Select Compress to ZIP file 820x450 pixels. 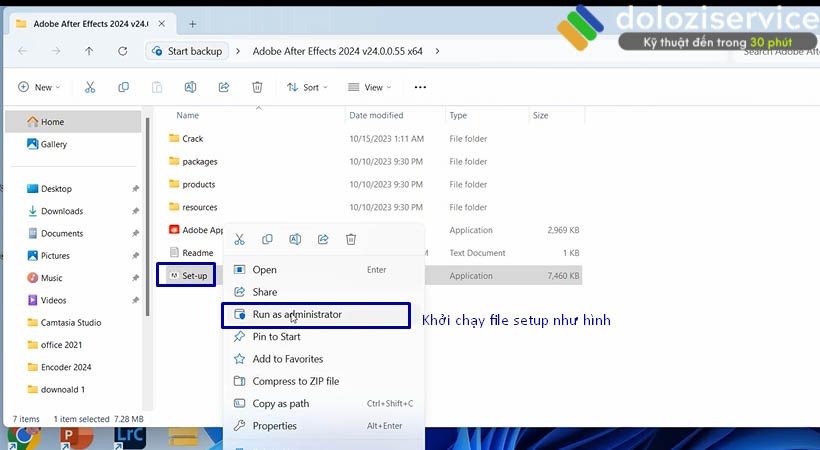[323, 381]
